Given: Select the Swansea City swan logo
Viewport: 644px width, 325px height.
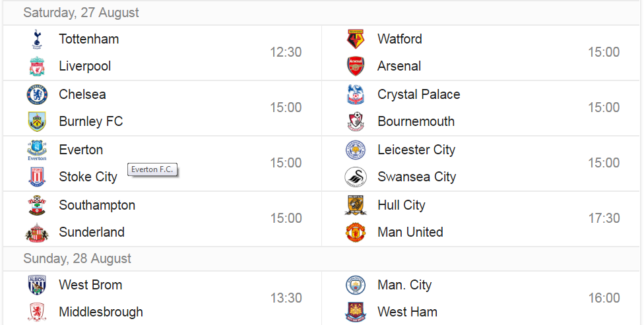Looking at the screenshot, I should (x=355, y=177).
